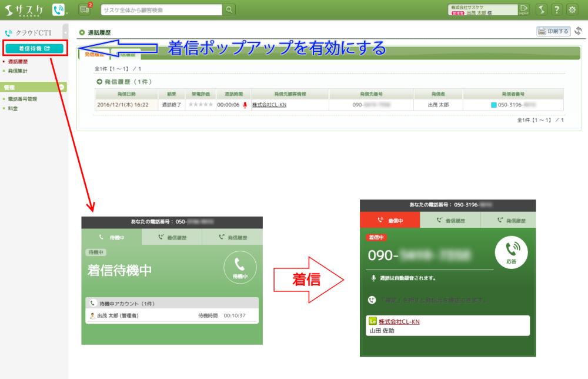Viewport: 588px width, 379px height.
Task: Open the Cloud CTI phone icon menu
Action: [59, 9]
